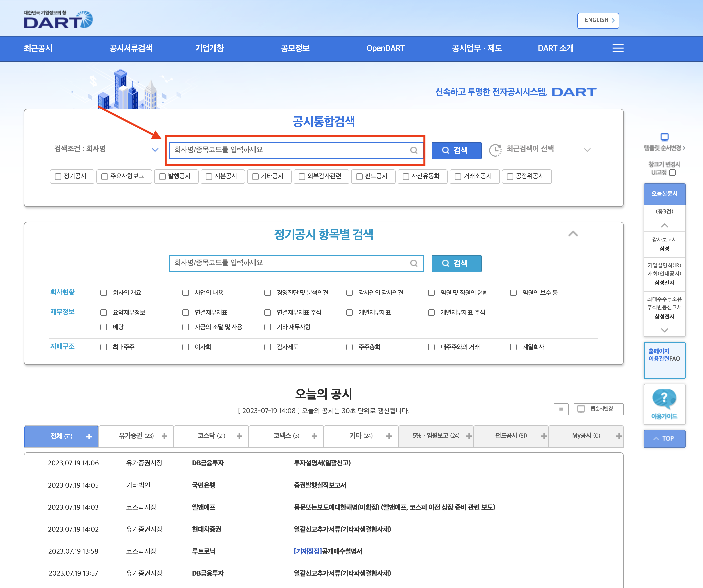This screenshot has width=703, height=588.
Task: Click the down arrow in the 오늘본문서 panel
Action: [664, 330]
